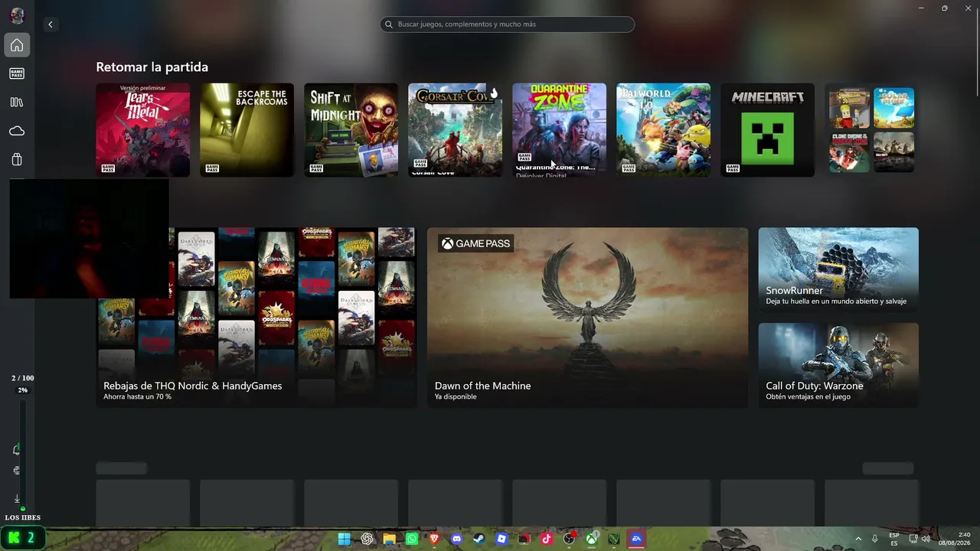
Task: Open Discord from the taskbar
Action: 457,539
